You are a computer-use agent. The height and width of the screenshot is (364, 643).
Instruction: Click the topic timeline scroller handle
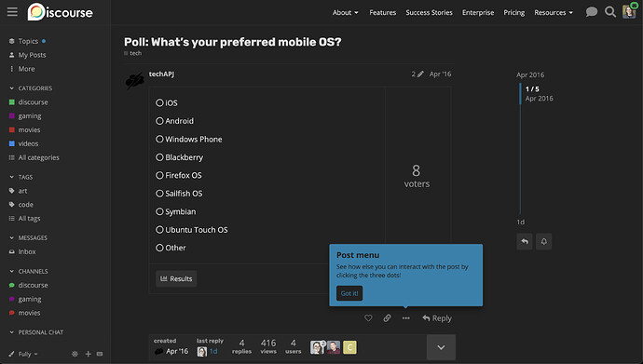tap(520, 93)
